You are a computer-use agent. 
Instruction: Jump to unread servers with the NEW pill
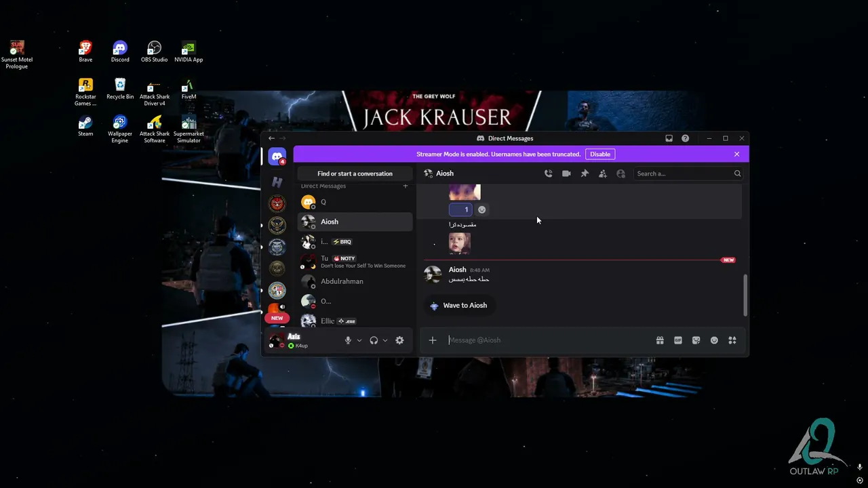point(277,318)
